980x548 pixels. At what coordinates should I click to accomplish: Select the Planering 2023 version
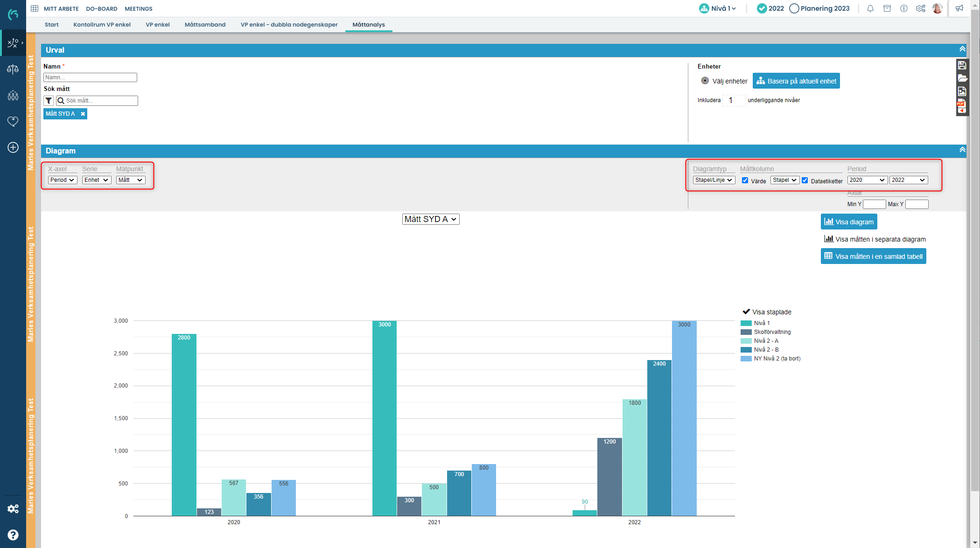click(x=794, y=8)
